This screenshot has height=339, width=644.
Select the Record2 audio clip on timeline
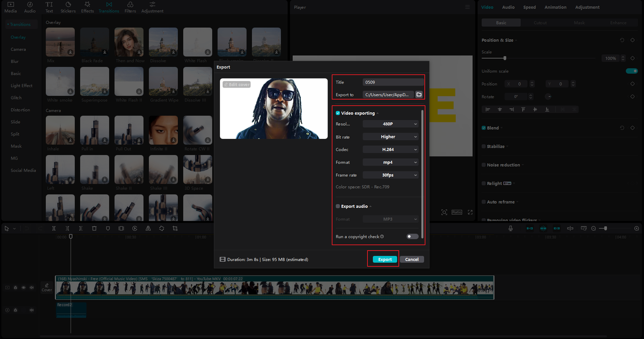[x=71, y=309]
